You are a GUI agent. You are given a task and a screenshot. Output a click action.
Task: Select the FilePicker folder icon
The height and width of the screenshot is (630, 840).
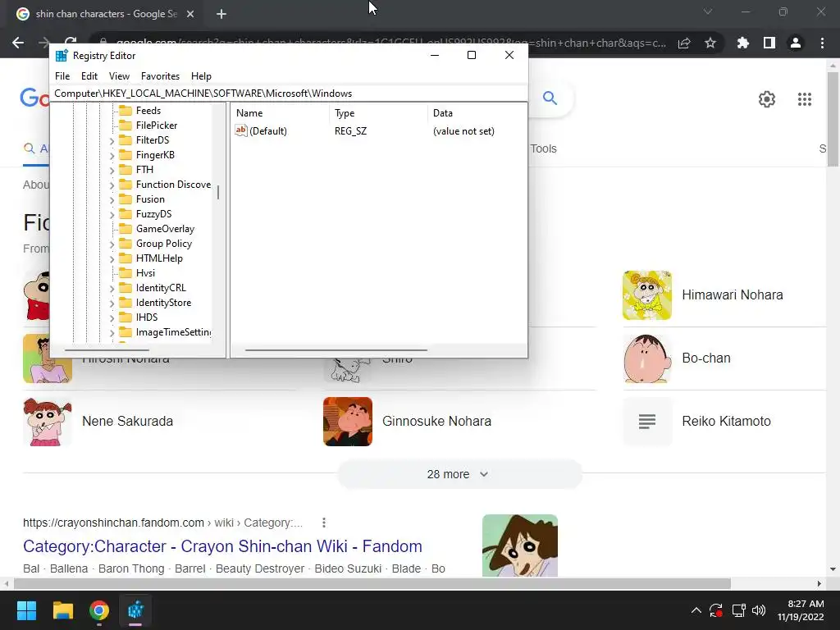(x=126, y=126)
